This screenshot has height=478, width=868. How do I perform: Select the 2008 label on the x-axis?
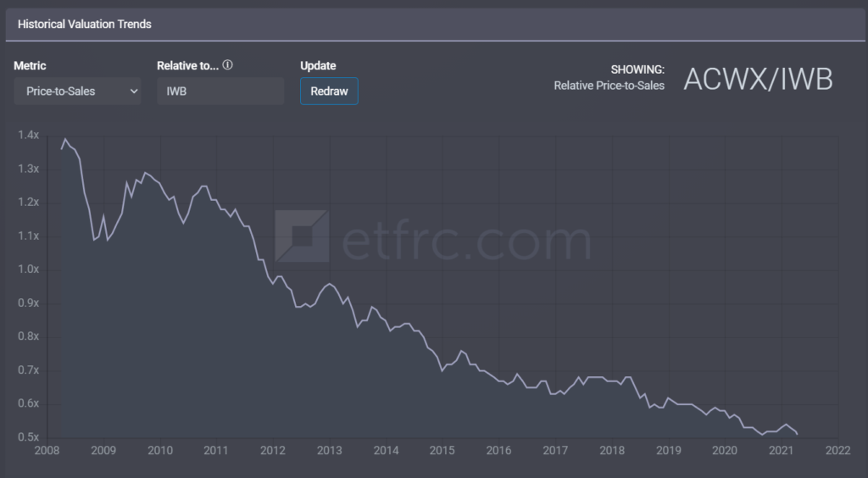click(x=47, y=450)
